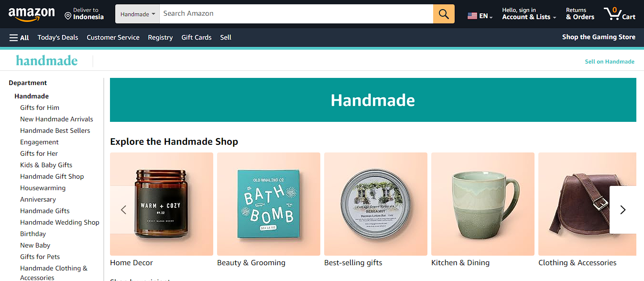Open Handmade Best Sellers category

pyautogui.click(x=55, y=130)
